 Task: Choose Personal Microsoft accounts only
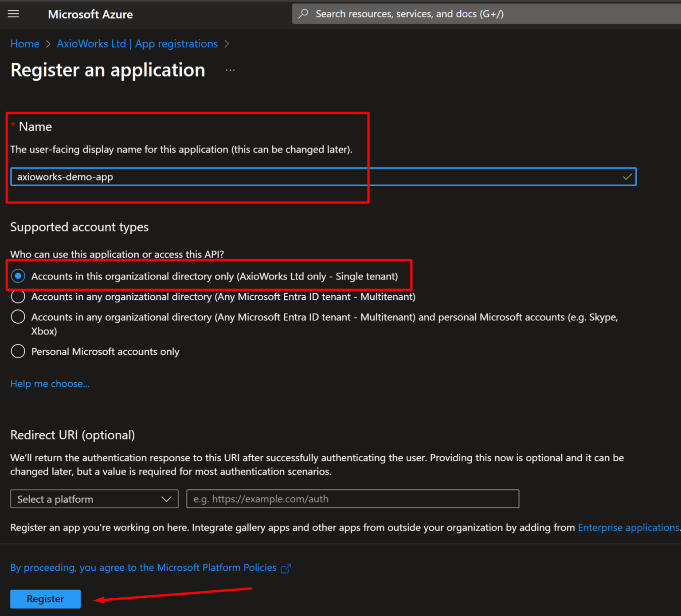coord(18,351)
